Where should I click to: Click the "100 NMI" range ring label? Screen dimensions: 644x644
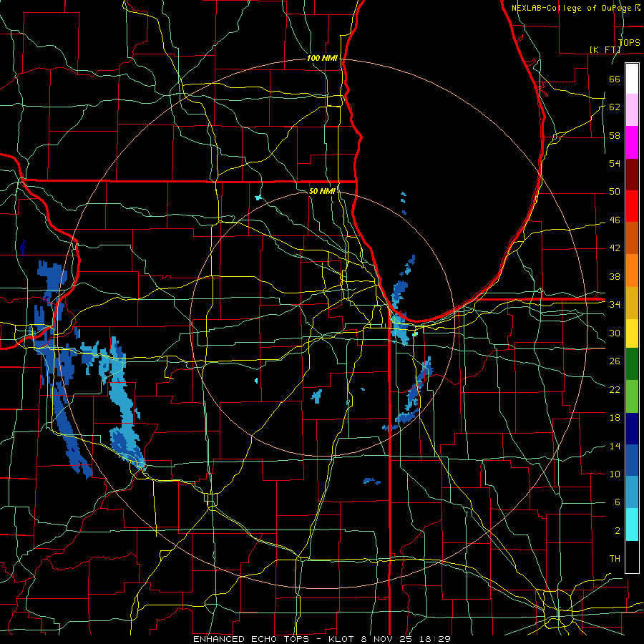323,59
